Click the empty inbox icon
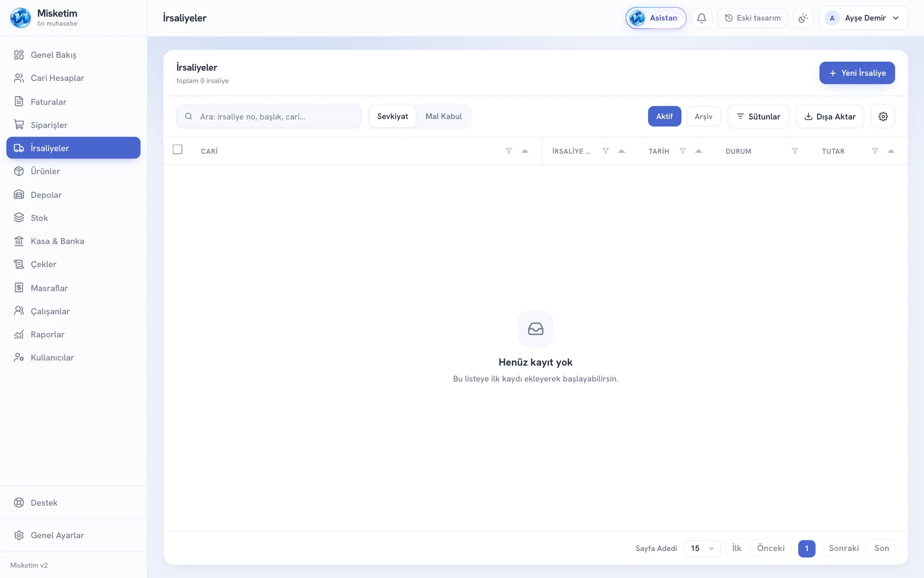This screenshot has height=578, width=924. (x=536, y=329)
